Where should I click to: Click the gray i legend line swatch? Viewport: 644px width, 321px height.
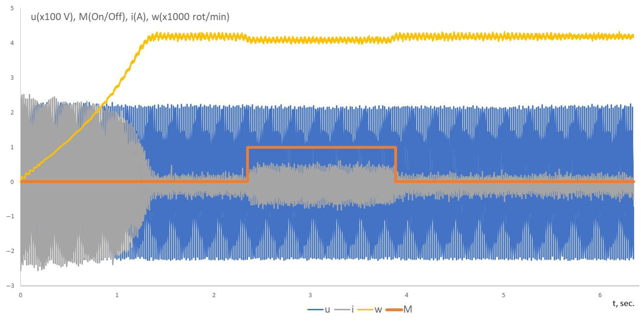tap(342, 310)
